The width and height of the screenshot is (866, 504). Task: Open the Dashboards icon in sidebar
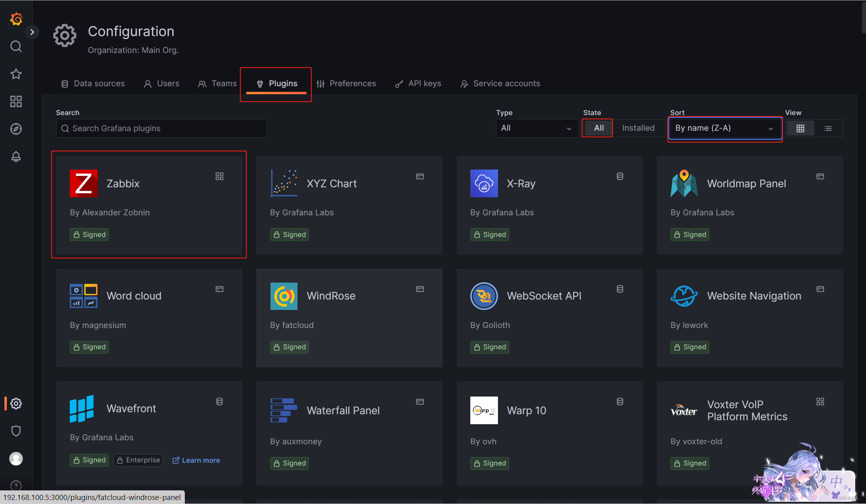[16, 101]
